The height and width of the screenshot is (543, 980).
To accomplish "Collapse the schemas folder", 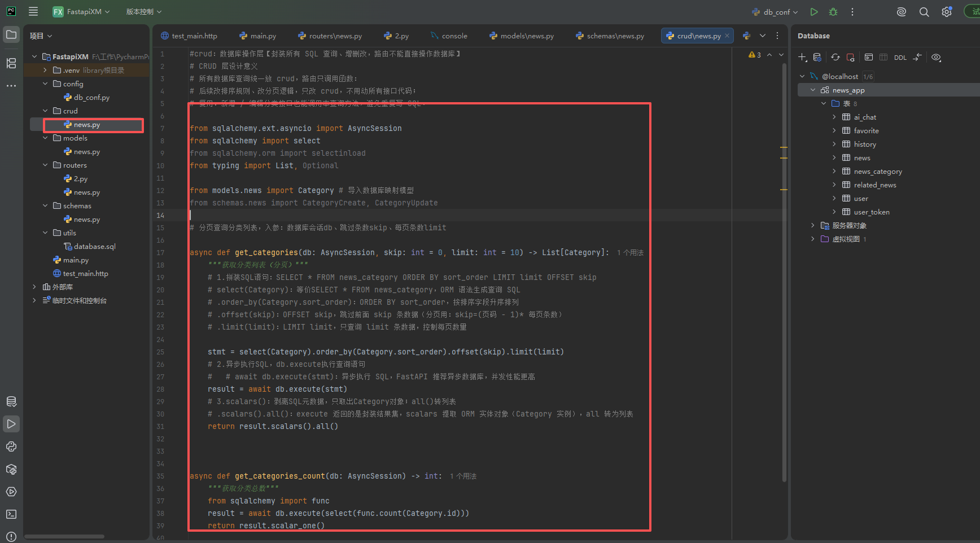I will point(45,205).
